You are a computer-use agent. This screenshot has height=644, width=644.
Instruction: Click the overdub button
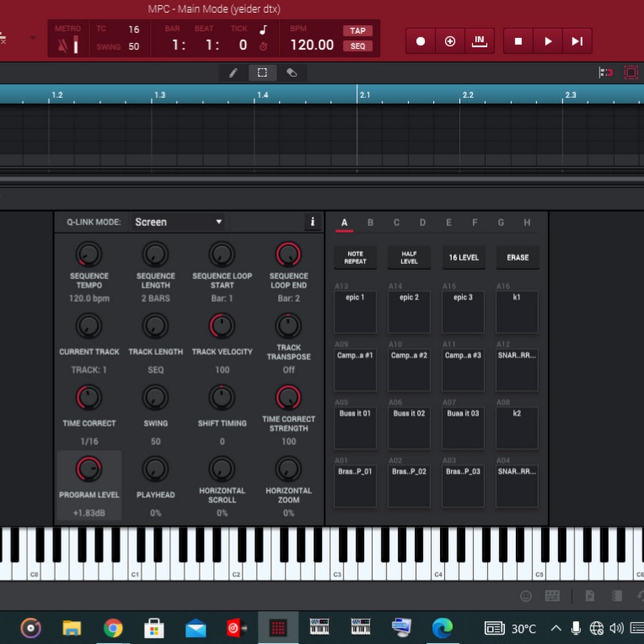[x=450, y=42]
